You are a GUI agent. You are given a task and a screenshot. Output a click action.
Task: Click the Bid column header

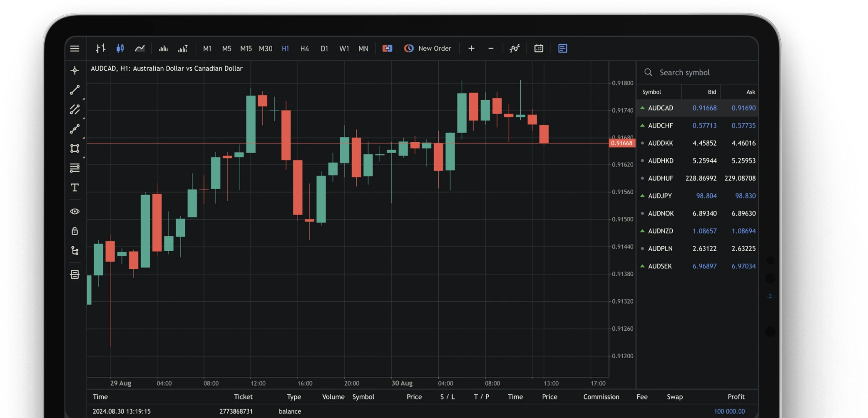(712, 92)
